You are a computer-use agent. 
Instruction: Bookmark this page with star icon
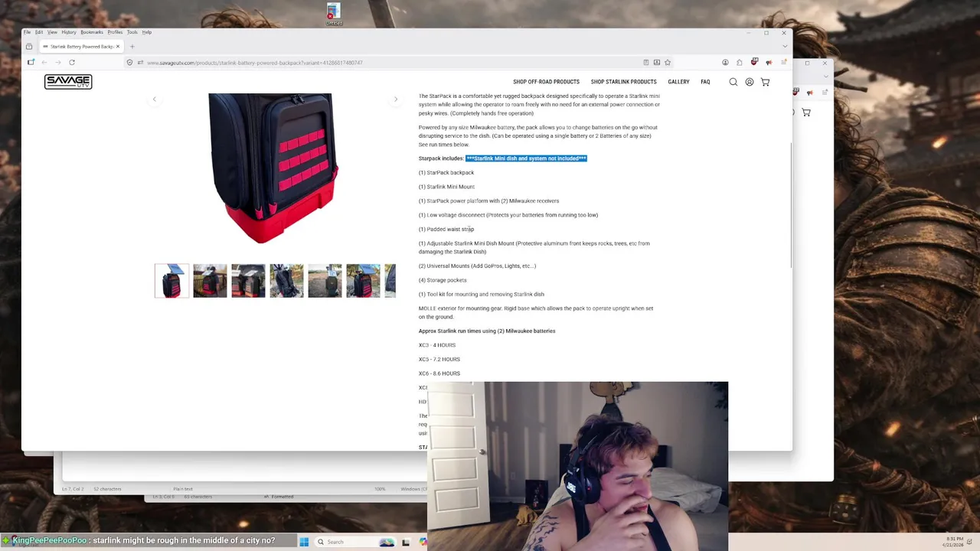click(668, 63)
